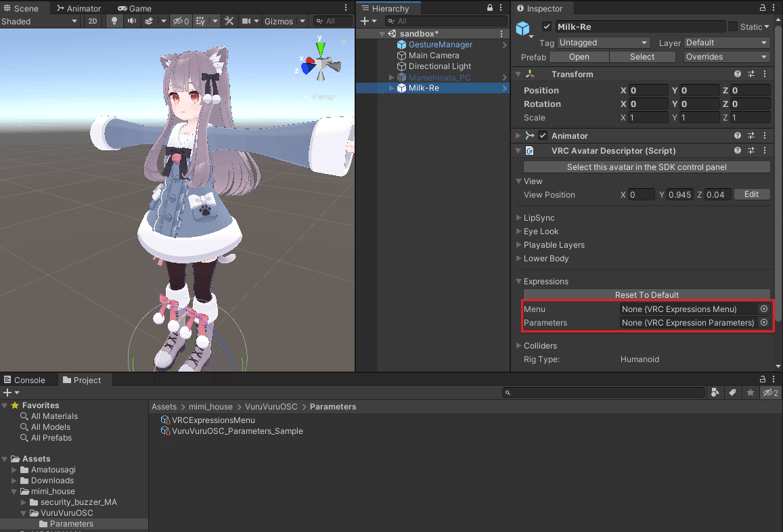Screen dimensions: 783x532
Task: Expand Amatousagi folder
Action: coord(14,470)
